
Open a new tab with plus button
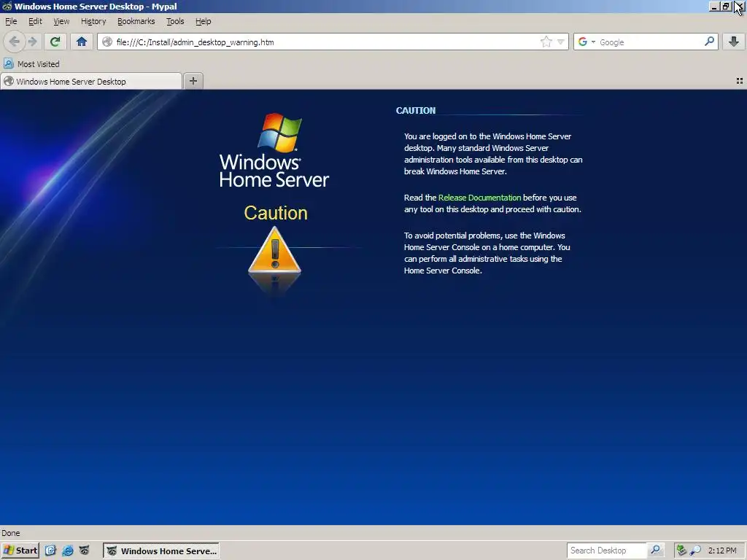pos(193,81)
